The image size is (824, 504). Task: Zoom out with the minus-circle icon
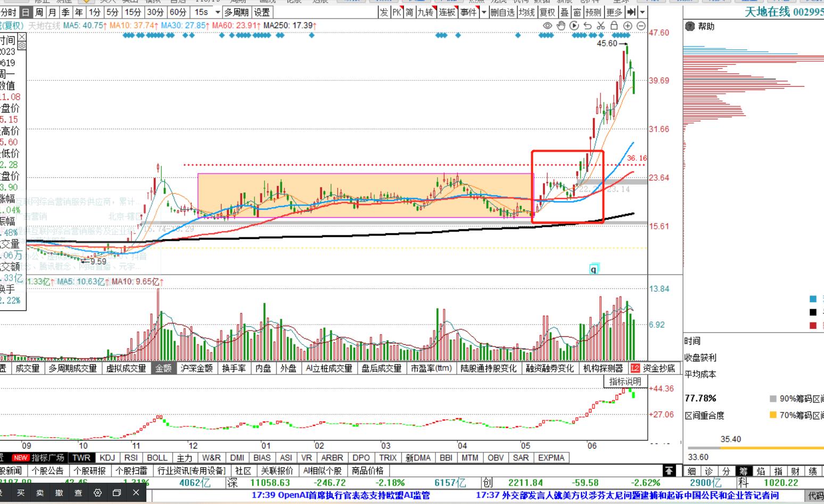click(641, 26)
